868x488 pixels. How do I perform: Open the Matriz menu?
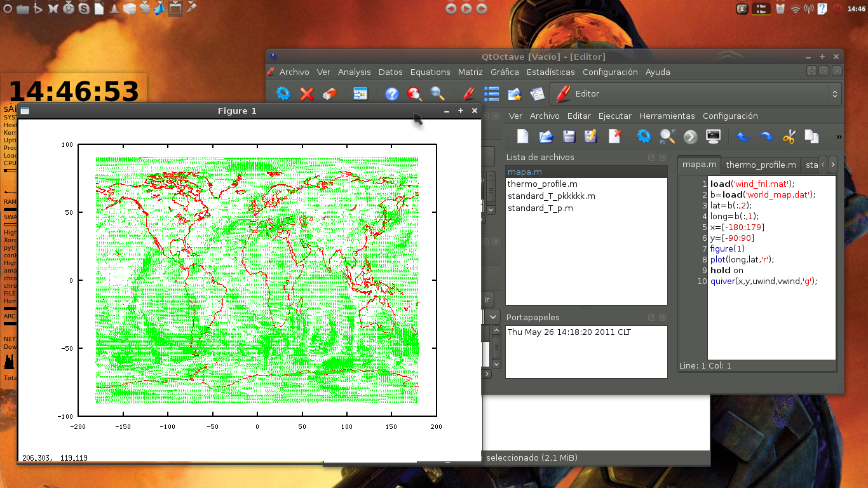click(470, 72)
